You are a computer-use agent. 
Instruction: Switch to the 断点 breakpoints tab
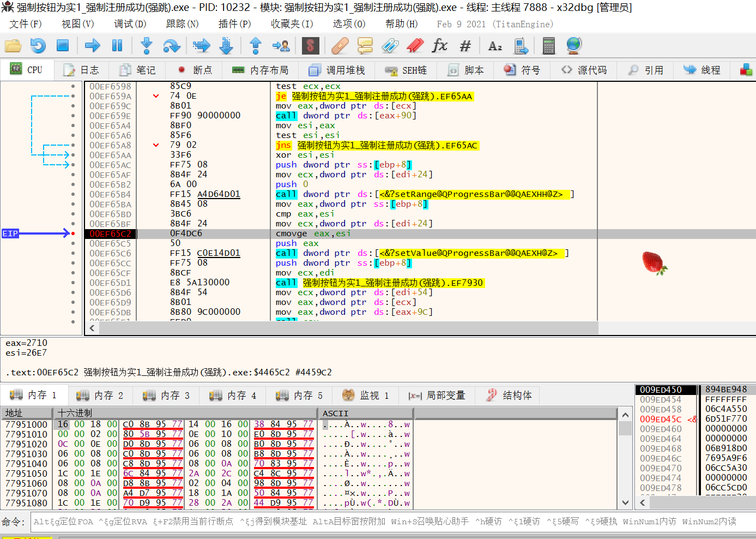coord(195,70)
